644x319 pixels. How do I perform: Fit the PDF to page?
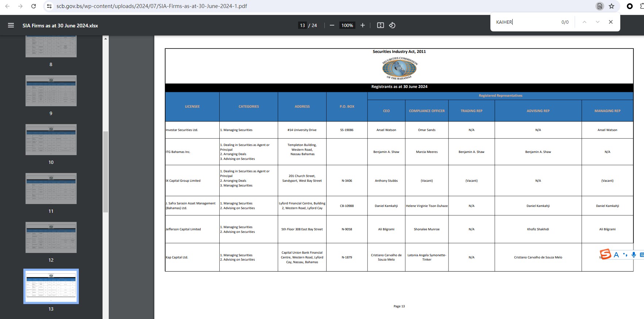(380, 25)
